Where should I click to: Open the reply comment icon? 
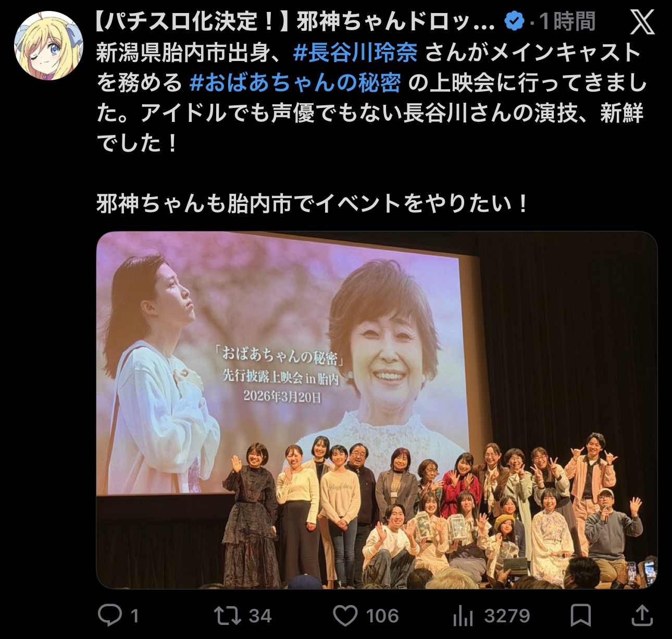coord(110,616)
